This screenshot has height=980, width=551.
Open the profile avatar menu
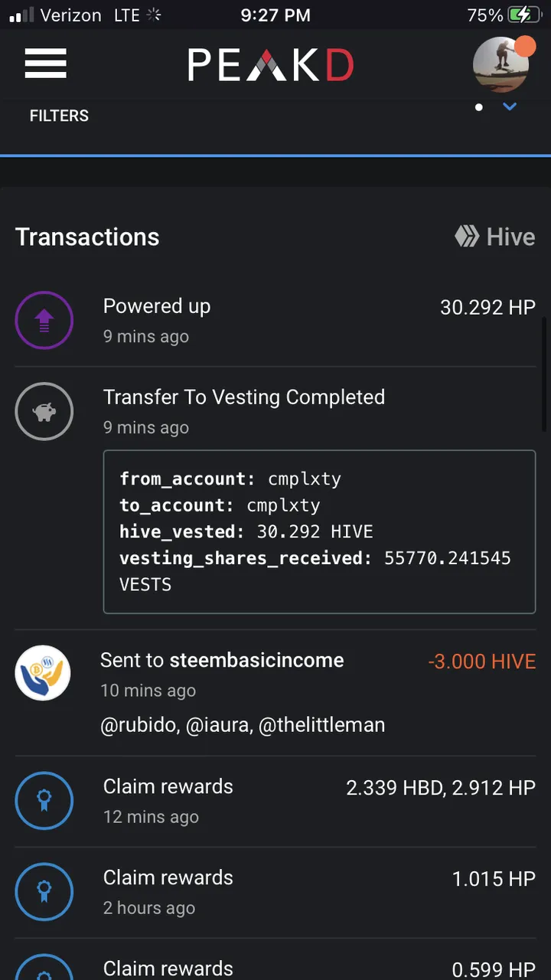(x=501, y=65)
